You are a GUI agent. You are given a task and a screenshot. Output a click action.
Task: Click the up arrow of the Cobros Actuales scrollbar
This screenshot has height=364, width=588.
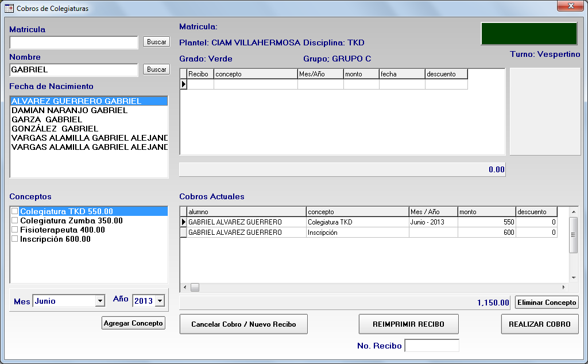574,212
